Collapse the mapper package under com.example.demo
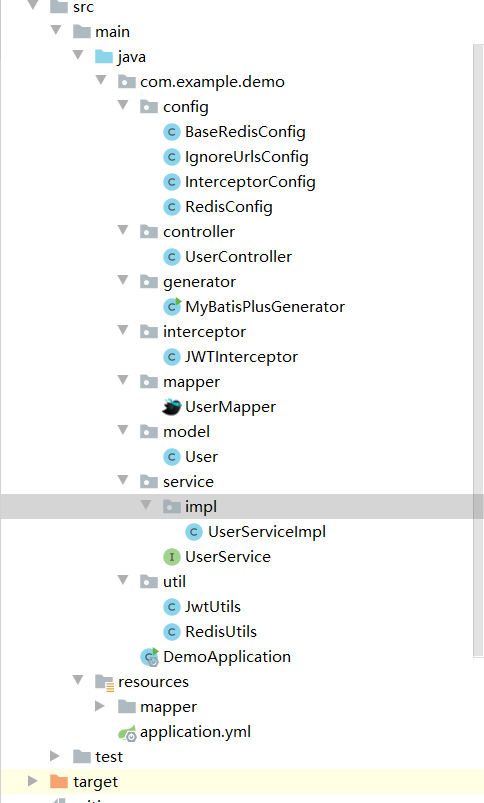 click(123, 379)
